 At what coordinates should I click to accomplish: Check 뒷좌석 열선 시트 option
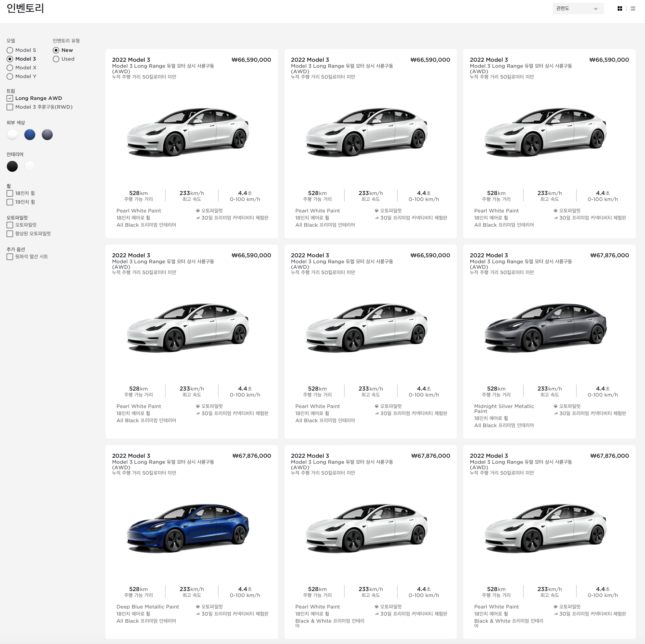pyautogui.click(x=10, y=257)
